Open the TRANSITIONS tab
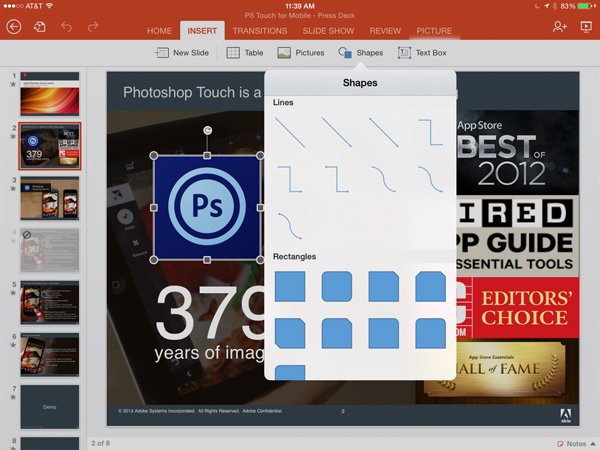Screen dimensions: 600x450 pos(260,31)
